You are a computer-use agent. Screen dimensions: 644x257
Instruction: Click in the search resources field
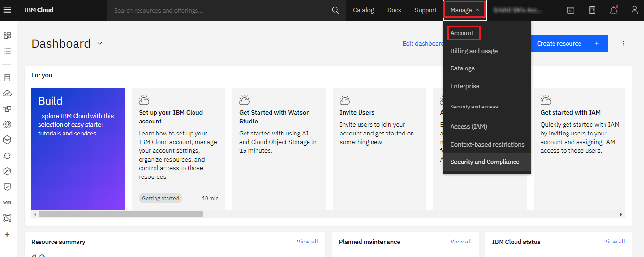pos(219,10)
